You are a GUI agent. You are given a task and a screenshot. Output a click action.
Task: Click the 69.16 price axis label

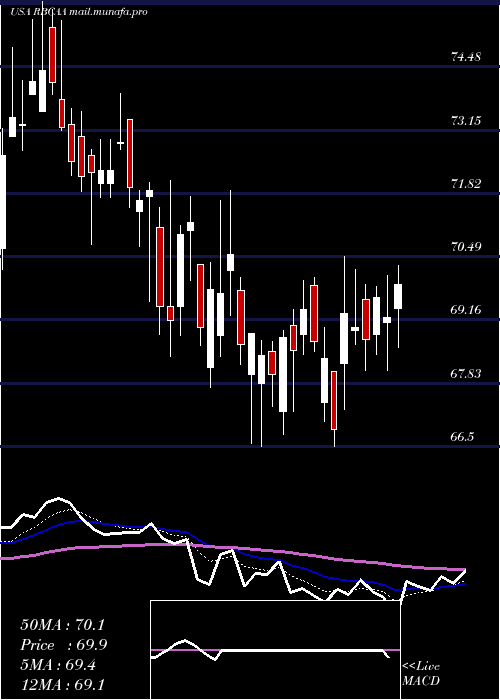(x=466, y=309)
